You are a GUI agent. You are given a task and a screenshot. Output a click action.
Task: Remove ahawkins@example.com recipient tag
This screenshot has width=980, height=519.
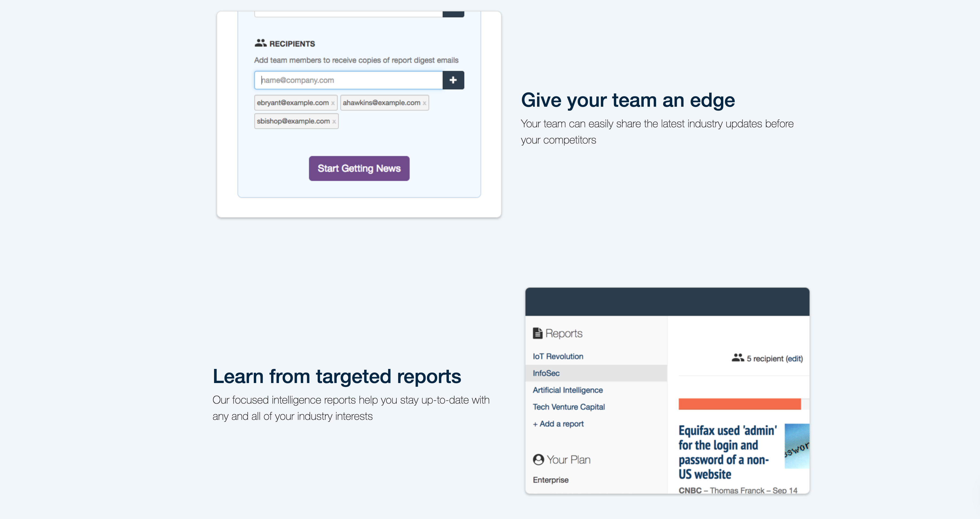(424, 103)
